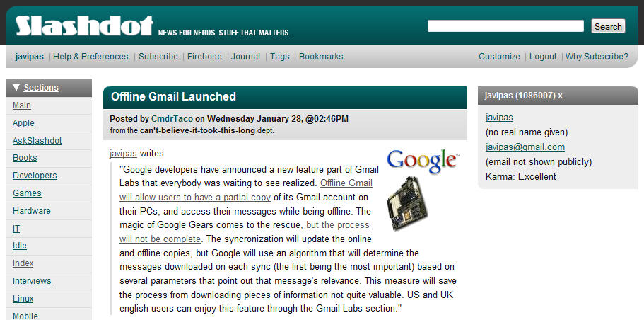The width and height of the screenshot is (644, 320).
Task: Click the CmdrTaco author link
Action: (x=172, y=119)
